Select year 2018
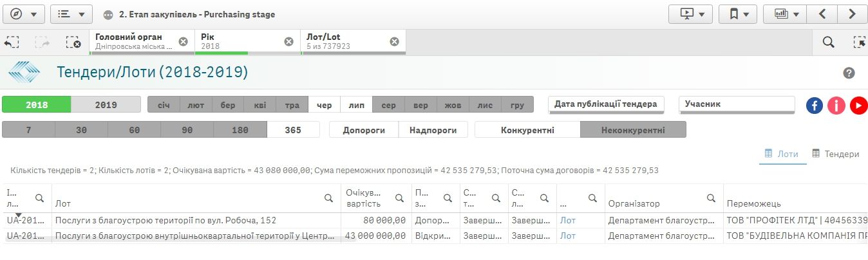This screenshot has height=260, width=868. tap(37, 105)
